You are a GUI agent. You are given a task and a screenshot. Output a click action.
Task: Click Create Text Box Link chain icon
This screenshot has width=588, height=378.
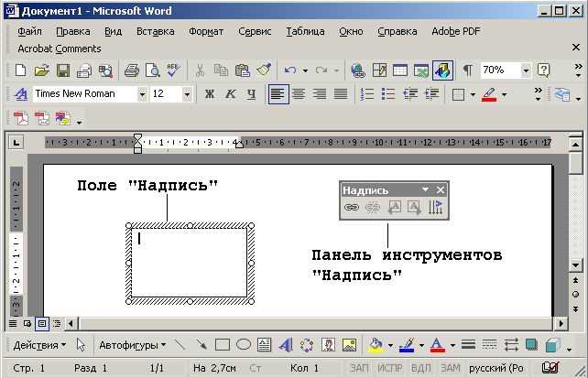point(352,207)
